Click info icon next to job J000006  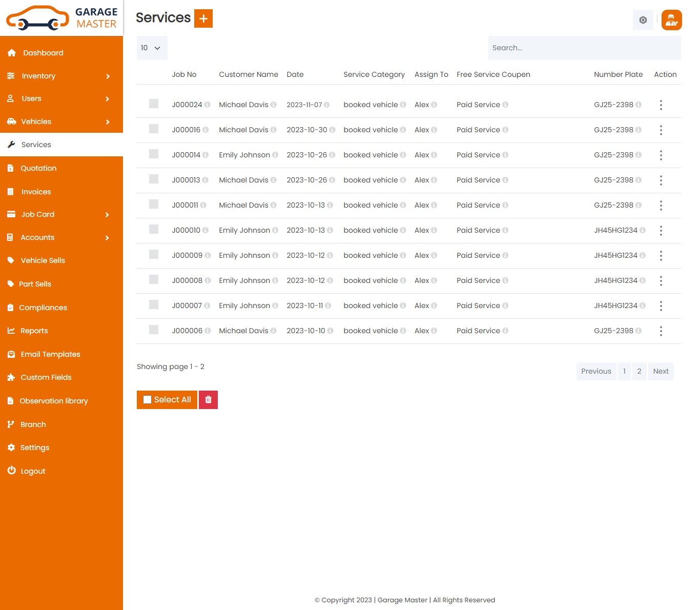(x=208, y=331)
